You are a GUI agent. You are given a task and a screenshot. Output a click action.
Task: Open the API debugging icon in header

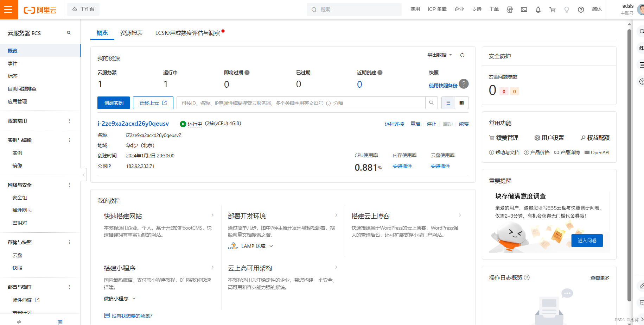510,10
